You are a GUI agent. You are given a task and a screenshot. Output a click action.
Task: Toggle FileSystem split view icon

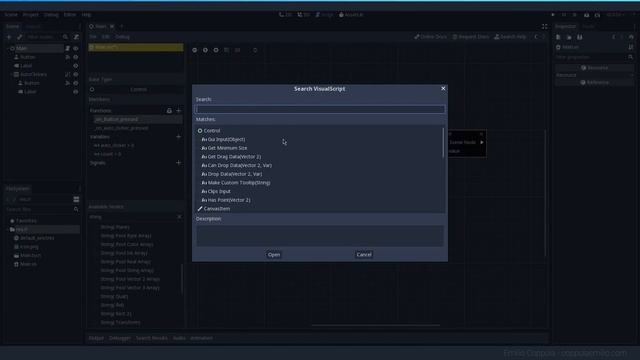coord(76,199)
